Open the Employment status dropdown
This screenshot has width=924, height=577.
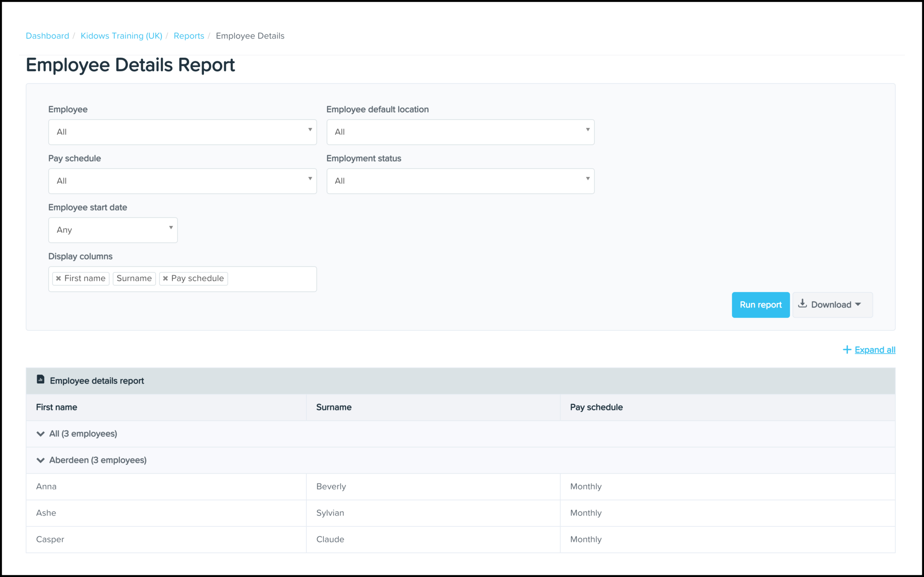tap(460, 181)
